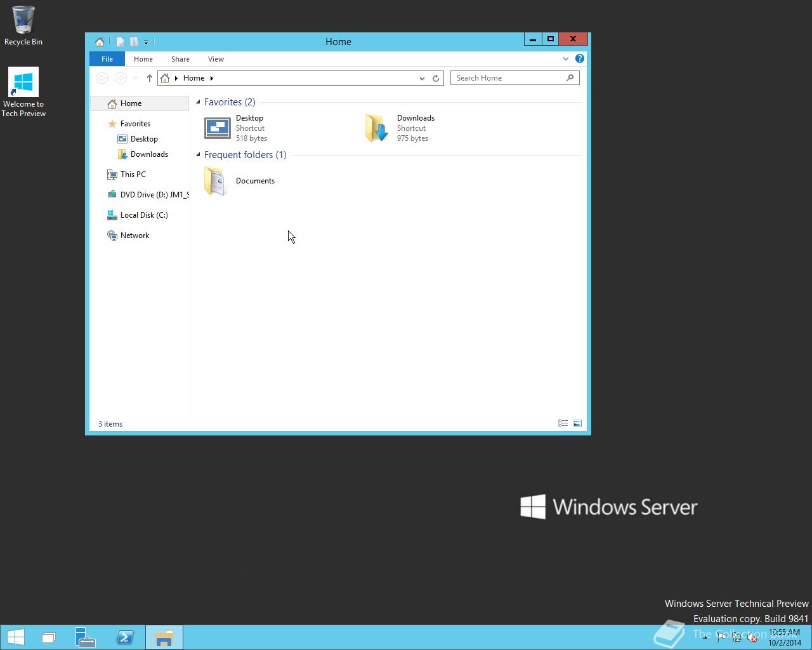Close the Home explorer window
This screenshot has height=650, width=812.
573,39
